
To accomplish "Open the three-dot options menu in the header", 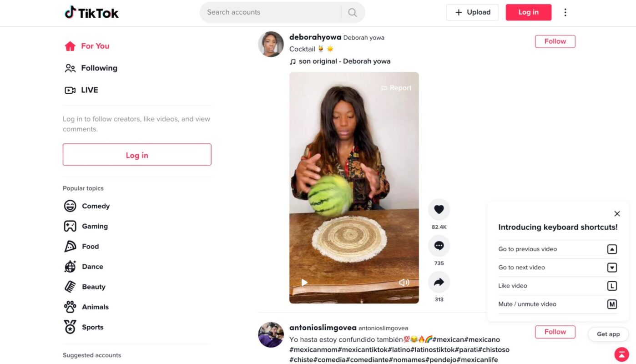I will (565, 12).
